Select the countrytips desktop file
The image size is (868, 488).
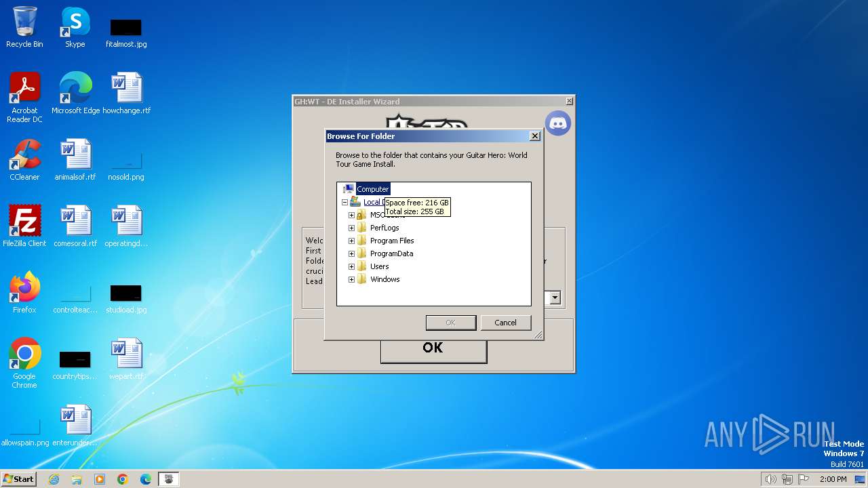click(x=75, y=365)
